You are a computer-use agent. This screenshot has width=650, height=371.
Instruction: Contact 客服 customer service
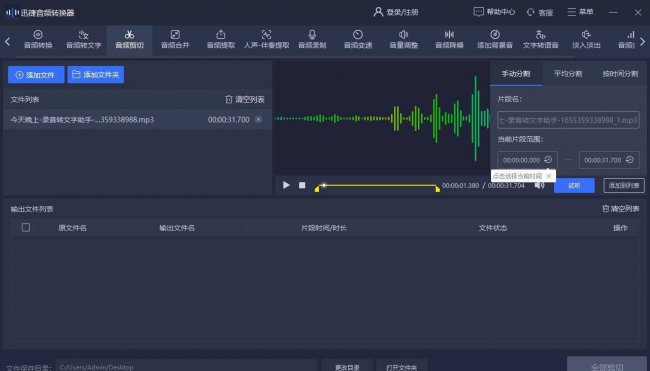click(x=540, y=12)
